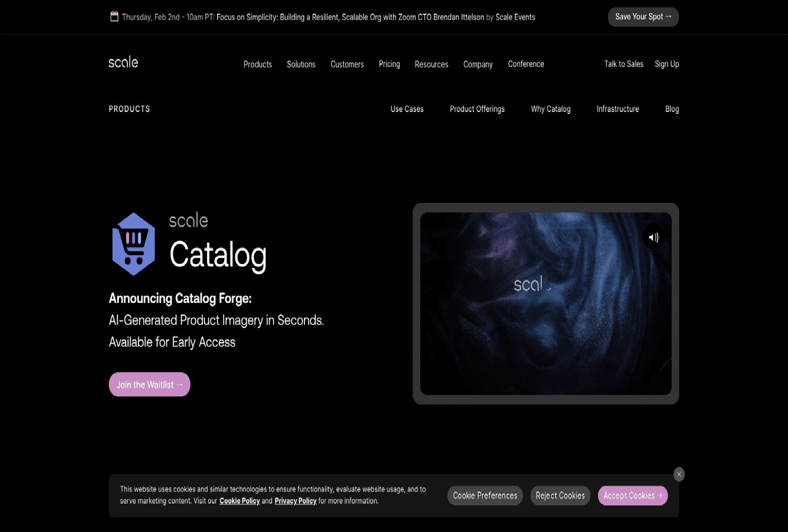Open the Cookie Policy link

pos(240,501)
